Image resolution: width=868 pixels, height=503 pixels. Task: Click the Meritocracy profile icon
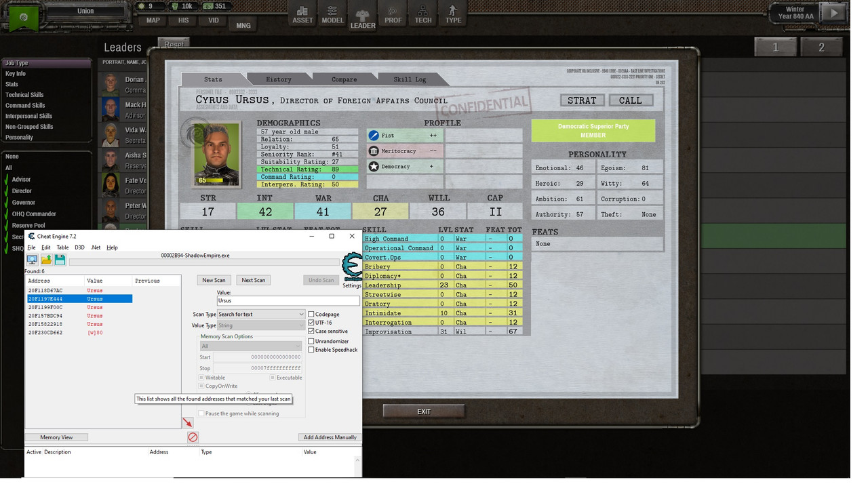point(374,151)
